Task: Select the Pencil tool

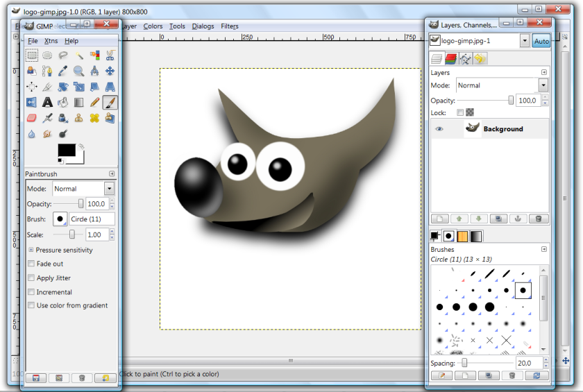Action: 94,103
